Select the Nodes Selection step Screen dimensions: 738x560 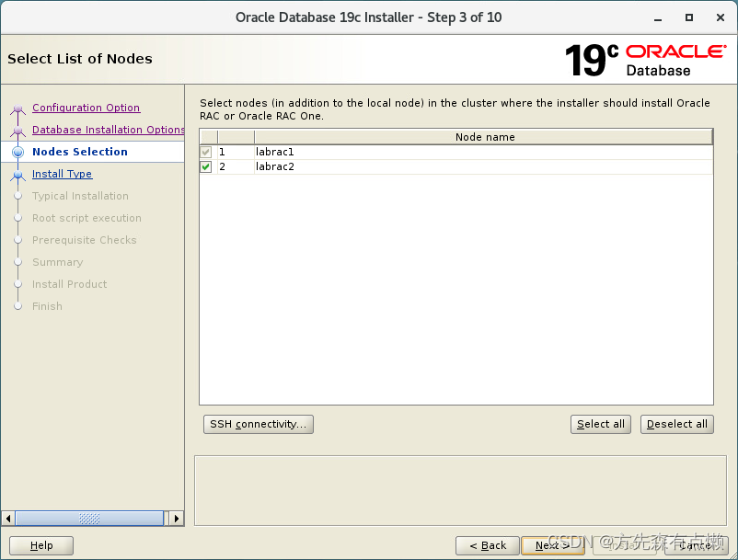[x=80, y=152]
